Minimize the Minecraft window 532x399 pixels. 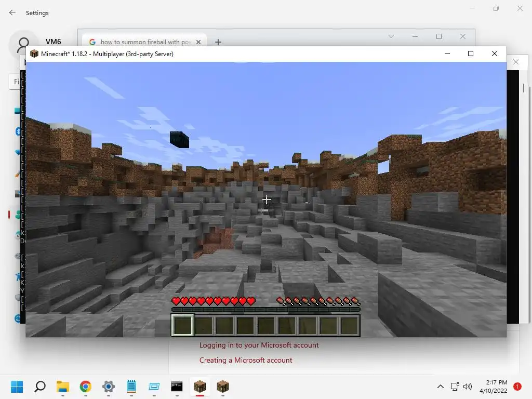(x=447, y=54)
